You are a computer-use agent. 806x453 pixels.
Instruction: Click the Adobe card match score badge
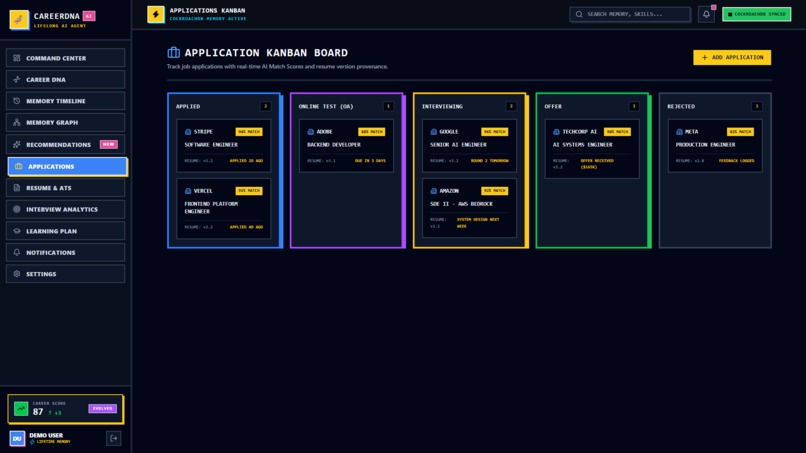372,132
